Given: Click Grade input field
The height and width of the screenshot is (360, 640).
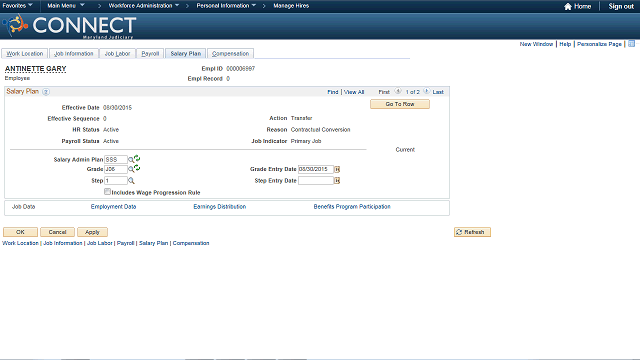Looking at the screenshot, I should click(116, 169).
